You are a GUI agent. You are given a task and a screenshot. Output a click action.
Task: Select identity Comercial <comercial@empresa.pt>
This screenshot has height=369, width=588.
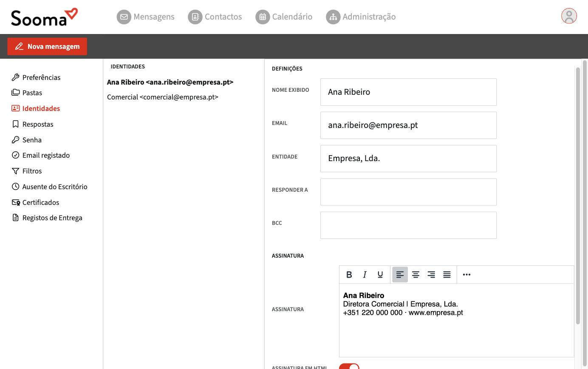[163, 97]
